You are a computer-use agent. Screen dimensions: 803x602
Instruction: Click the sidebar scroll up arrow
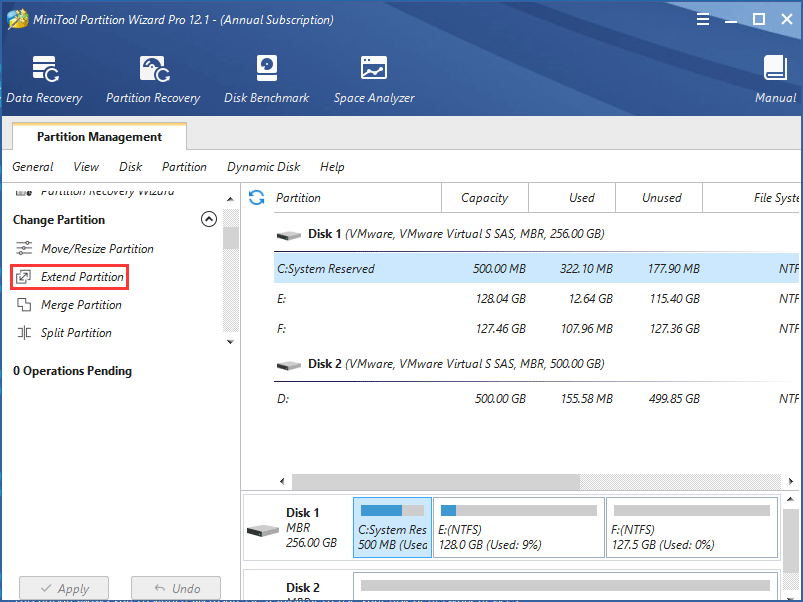click(x=230, y=199)
